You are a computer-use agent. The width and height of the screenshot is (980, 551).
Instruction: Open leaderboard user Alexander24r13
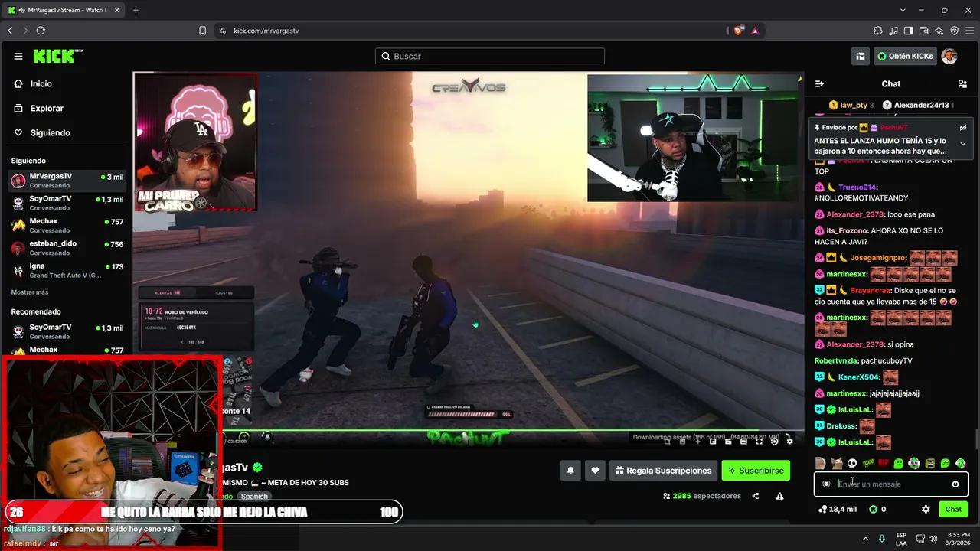pyautogui.click(x=918, y=105)
